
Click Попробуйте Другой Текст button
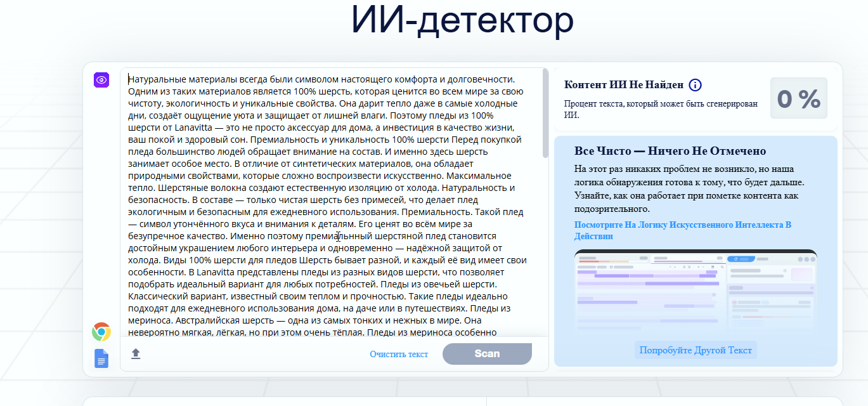click(696, 350)
